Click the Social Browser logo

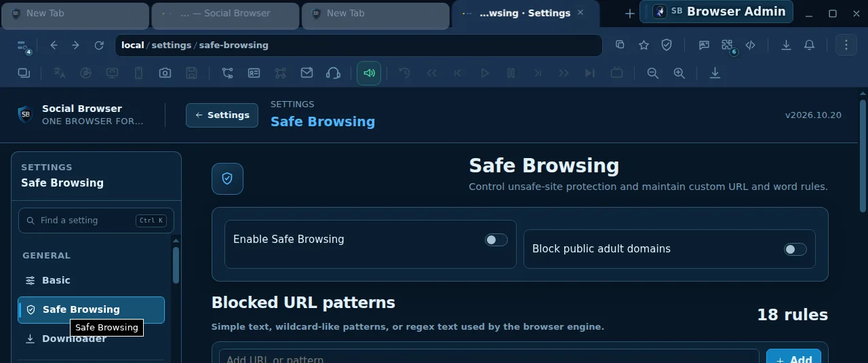pyautogui.click(x=25, y=115)
